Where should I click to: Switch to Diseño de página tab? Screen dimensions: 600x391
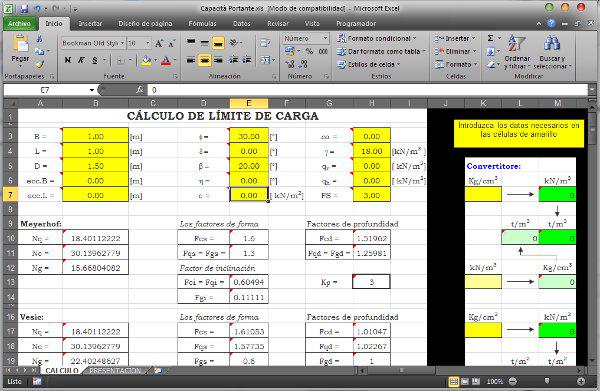coord(145,23)
